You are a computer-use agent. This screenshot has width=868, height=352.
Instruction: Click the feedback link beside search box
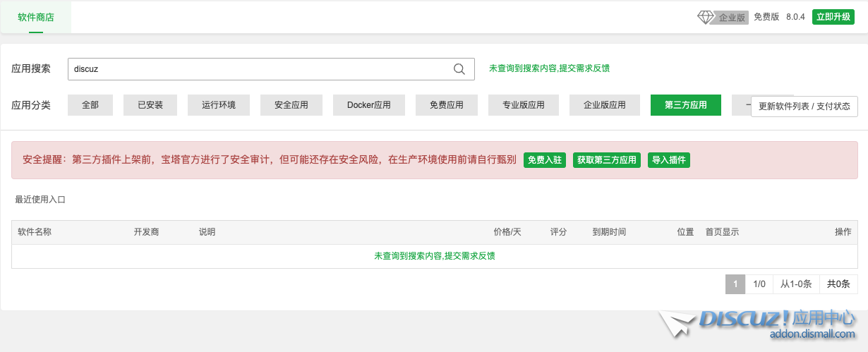pos(549,68)
